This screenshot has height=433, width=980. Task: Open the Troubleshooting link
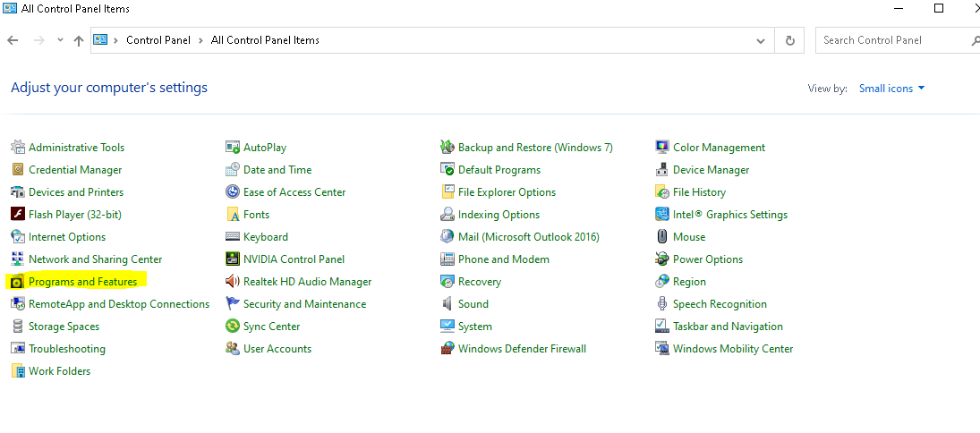click(x=67, y=349)
